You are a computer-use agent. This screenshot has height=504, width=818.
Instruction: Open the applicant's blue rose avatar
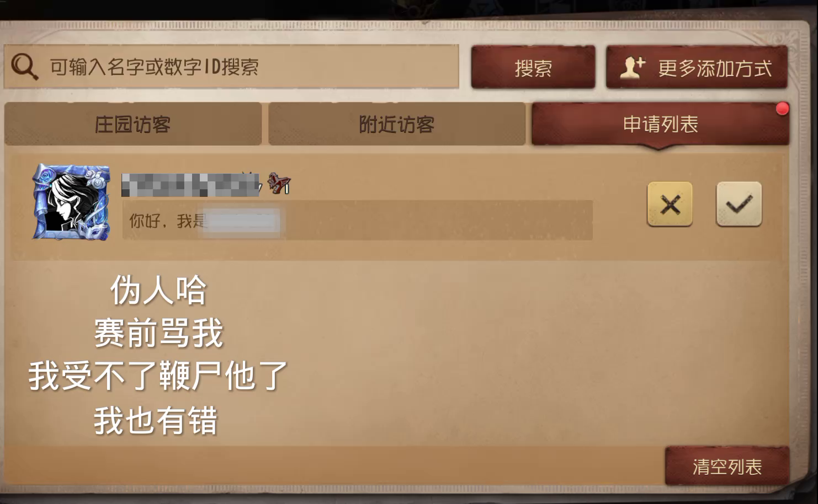coord(71,202)
